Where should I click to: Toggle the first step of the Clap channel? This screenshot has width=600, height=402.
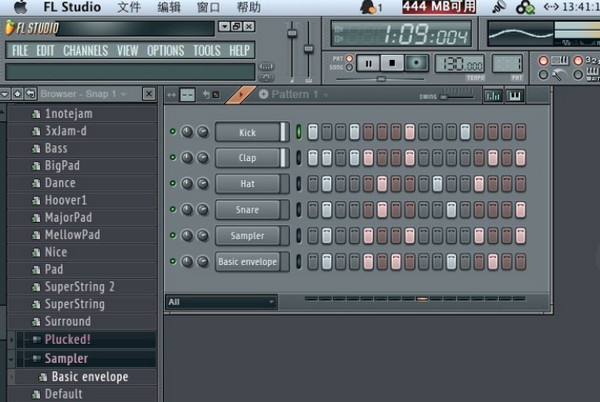pos(313,158)
